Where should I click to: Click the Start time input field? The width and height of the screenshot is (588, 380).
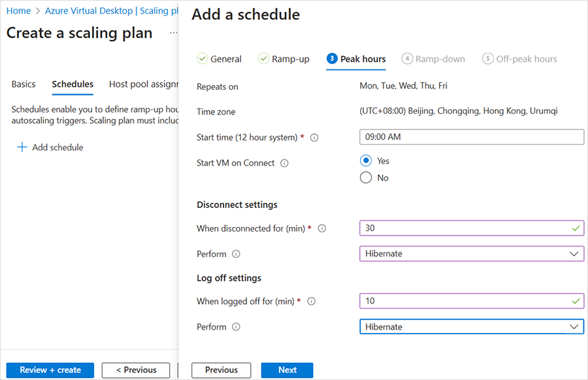click(x=471, y=137)
